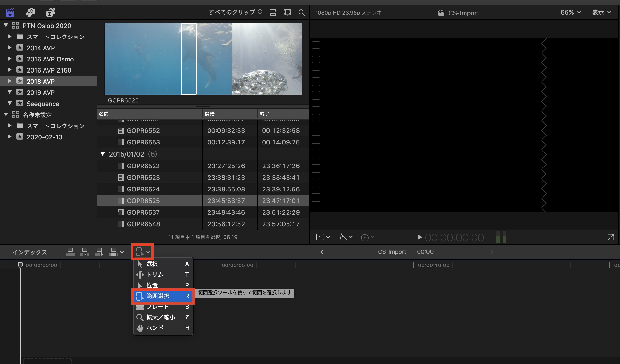
Task: Click the インデックス button
Action: pyautogui.click(x=30, y=252)
